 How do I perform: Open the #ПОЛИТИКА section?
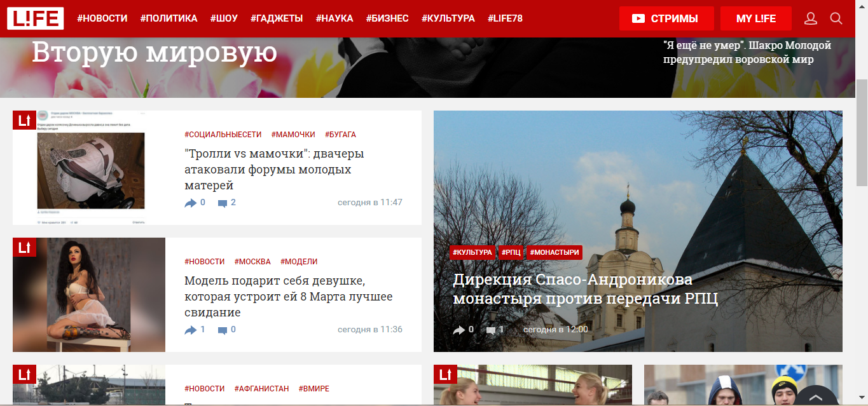tap(169, 18)
